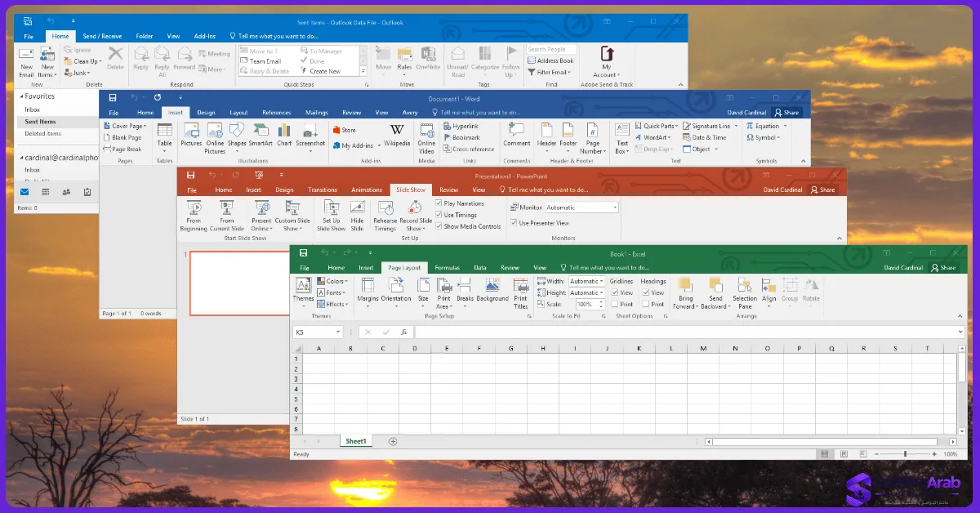The image size is (980, 513).
Task: Start slideshow From Beginning in PowerPoint
Action: 194,216
